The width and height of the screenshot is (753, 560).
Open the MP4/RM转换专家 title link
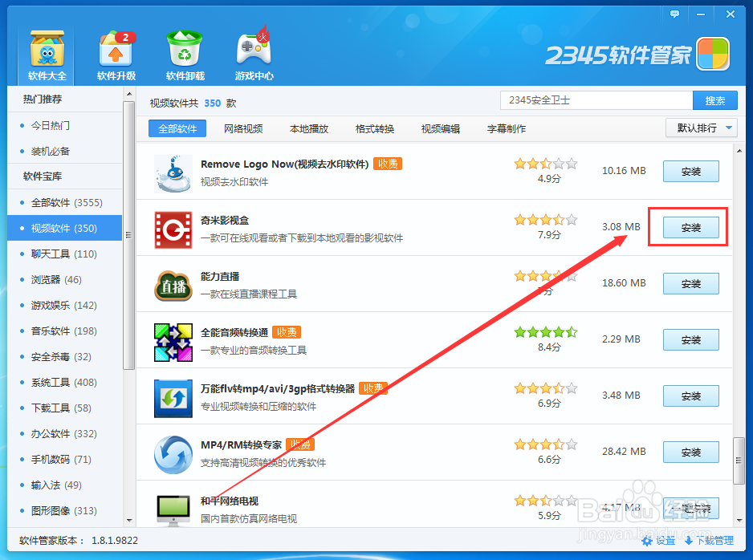click(x=241, y=444)
